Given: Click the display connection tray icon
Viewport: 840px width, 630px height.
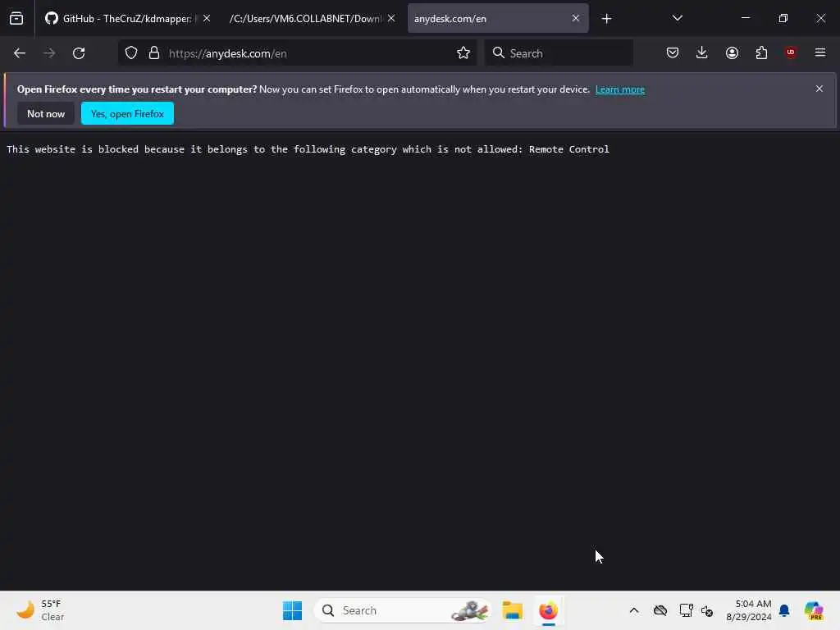Looking at the screenshot, I should click(x=686, y=610).
